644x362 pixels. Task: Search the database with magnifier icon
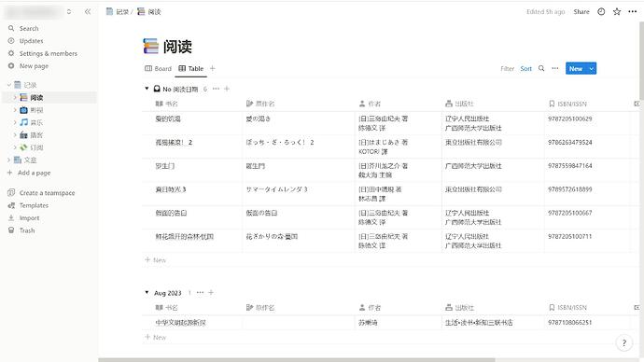541,68
